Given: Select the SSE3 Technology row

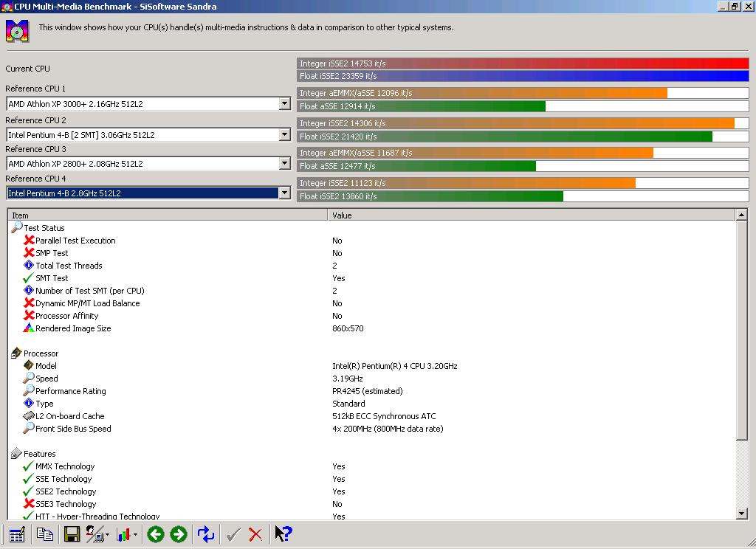Looking at the screenshot, I should coord(66,504).
